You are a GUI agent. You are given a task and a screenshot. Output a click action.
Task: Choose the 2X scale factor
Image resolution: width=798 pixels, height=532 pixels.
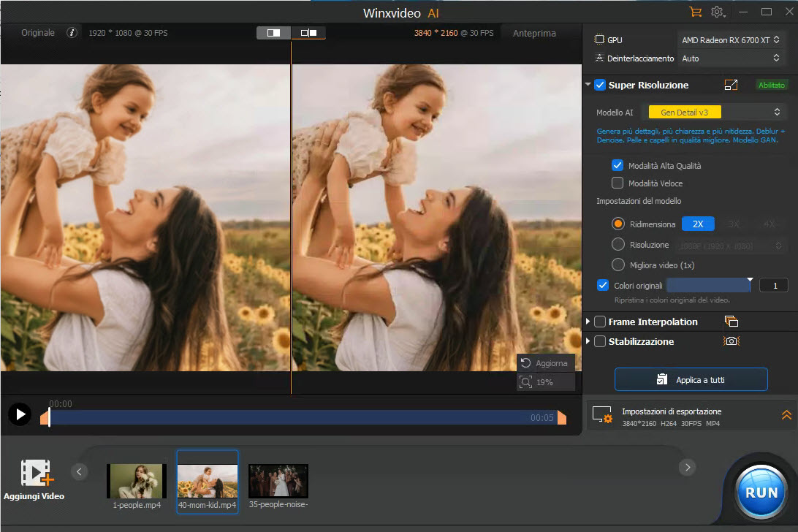coord(698,224)
